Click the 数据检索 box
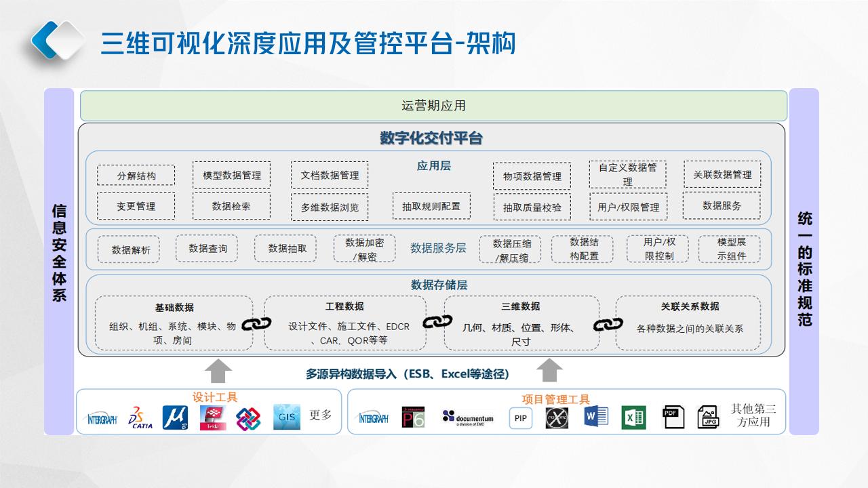 coord(231,206)
